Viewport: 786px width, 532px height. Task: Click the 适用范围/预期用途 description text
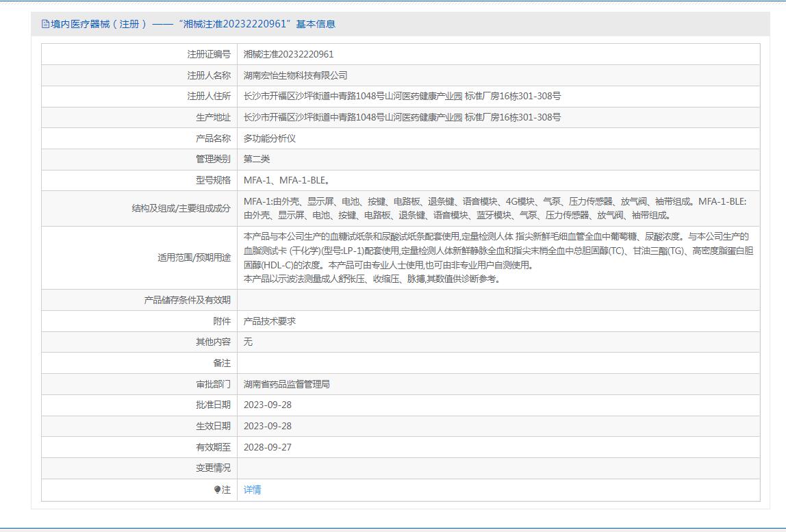498,257
